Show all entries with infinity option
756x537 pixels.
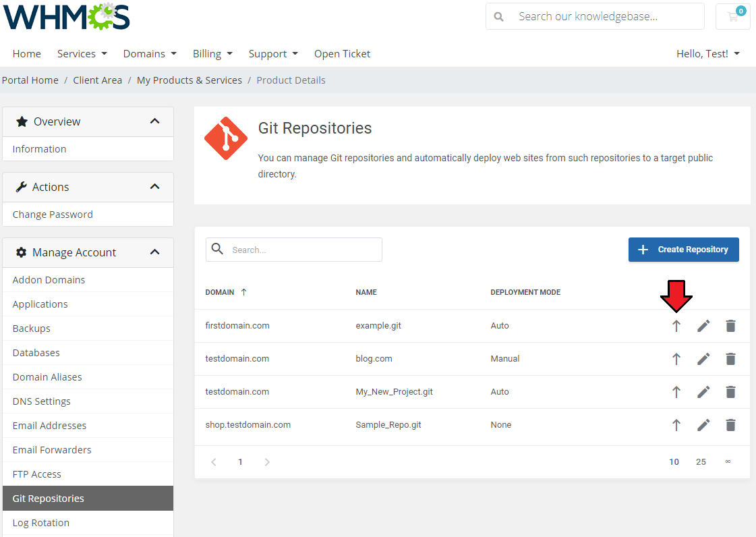(728, 462)
